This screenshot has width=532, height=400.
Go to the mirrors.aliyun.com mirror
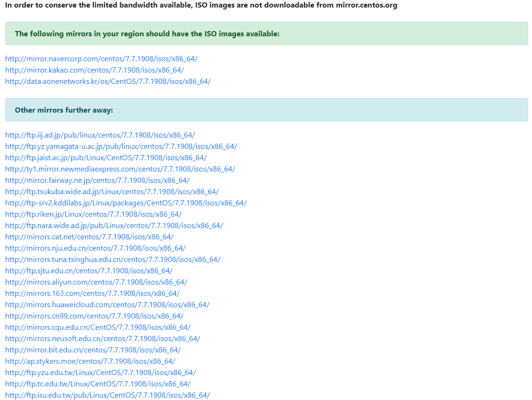(96, 282)
